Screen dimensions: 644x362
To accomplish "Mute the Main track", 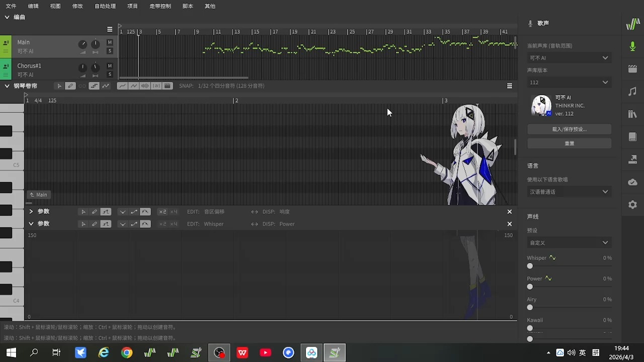I will coord(110,42).
